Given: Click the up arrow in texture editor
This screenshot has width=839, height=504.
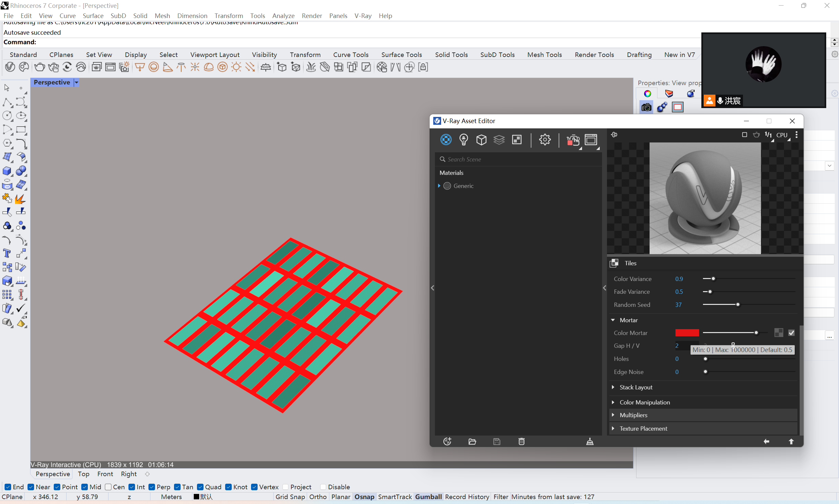Looking at the screenshot, I should (x=791, y=441).
